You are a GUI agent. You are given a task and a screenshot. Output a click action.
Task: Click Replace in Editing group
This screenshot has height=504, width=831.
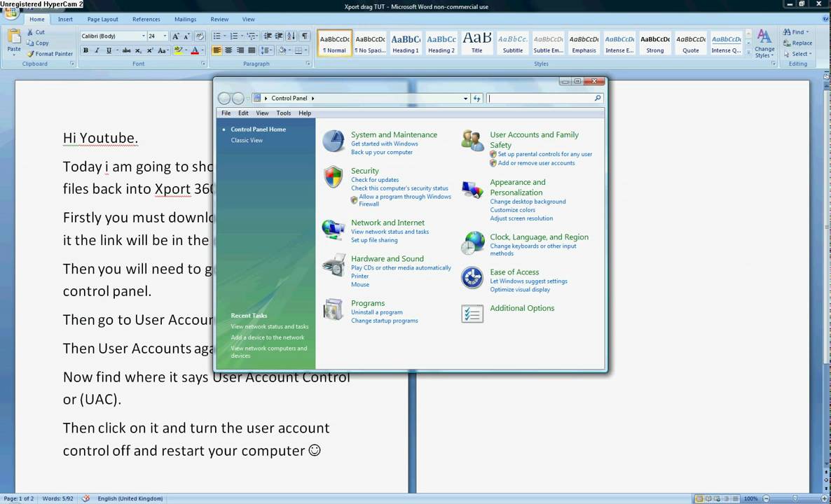(x=797, y=43)
